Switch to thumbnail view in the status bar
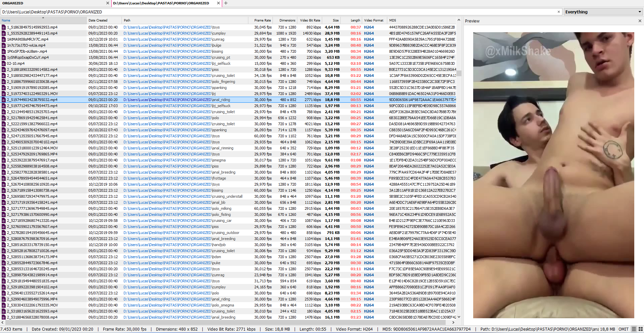644x333 pixels. click(640, 329)
